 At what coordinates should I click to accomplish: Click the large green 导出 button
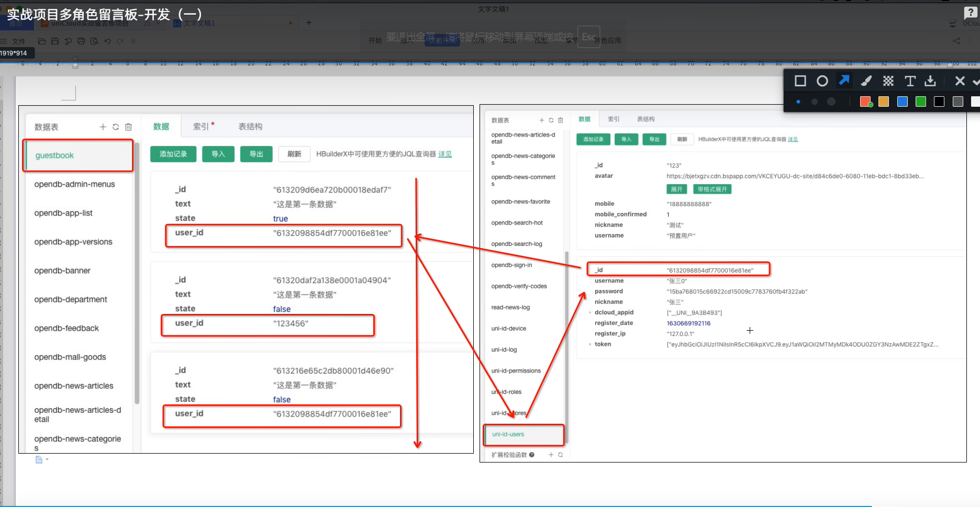257,154
